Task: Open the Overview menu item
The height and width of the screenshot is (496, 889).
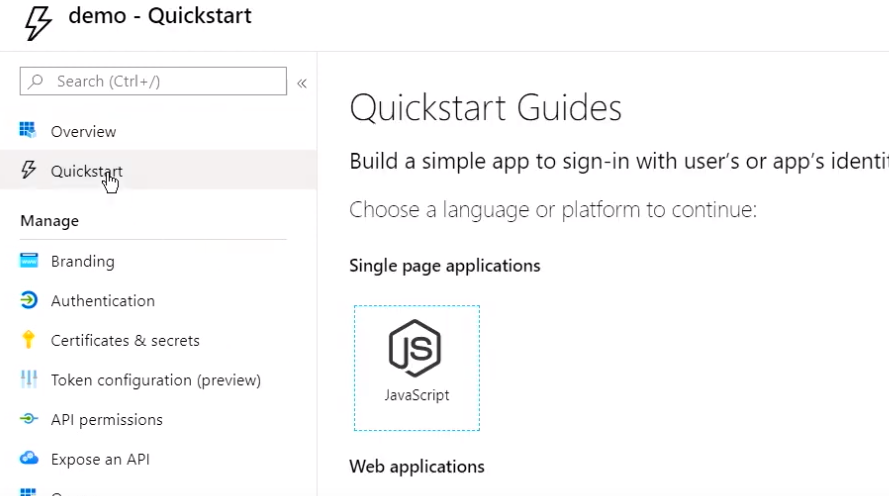Action: tap(83, 132)
